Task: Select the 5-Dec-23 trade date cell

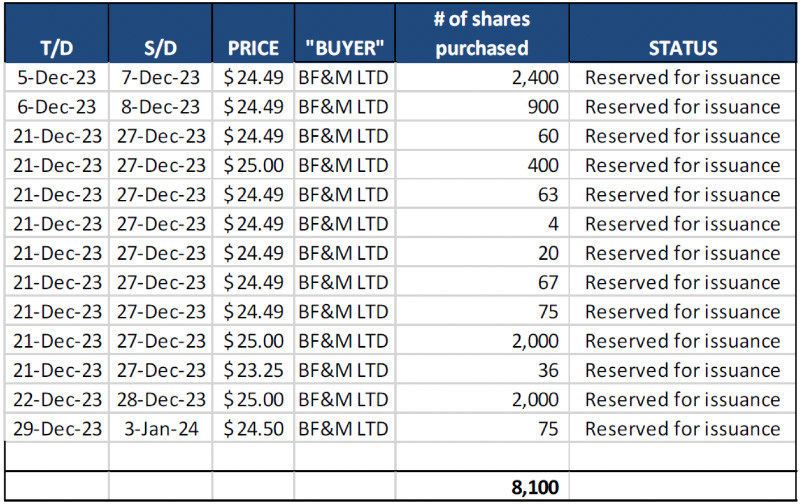Action: pyautogui.click(x=56, y=77)
